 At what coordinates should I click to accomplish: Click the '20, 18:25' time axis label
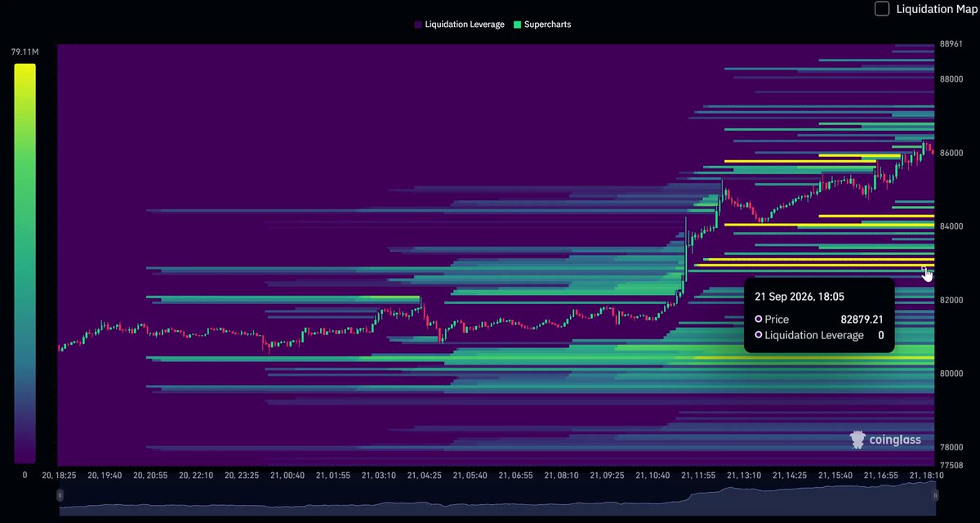click(59, 475)
